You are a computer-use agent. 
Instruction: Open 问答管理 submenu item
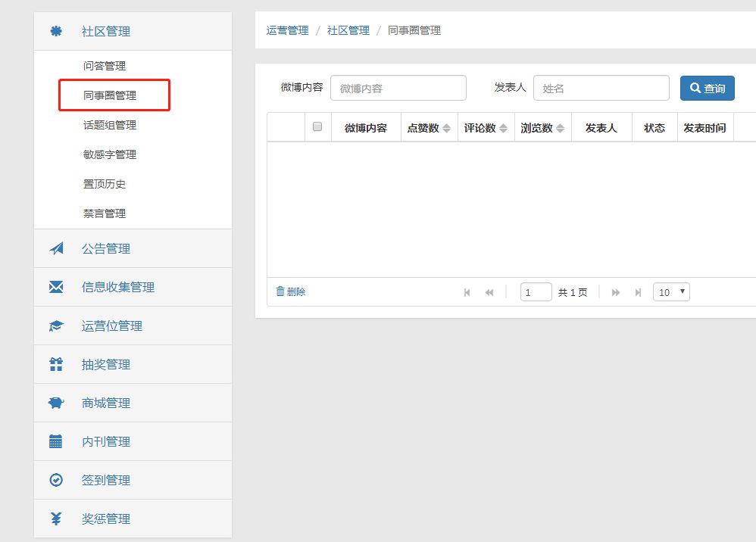pyautogui.click(x=105, y=66)
